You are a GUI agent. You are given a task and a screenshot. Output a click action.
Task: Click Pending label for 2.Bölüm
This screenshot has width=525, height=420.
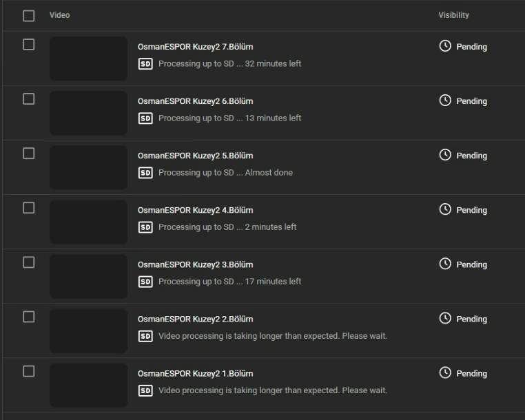tap(472, 319)
